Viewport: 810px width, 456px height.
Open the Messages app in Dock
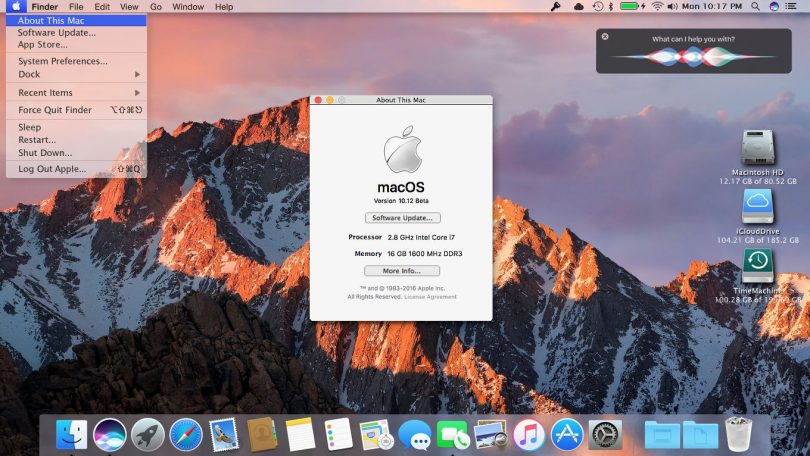click(x=414, y=435)
